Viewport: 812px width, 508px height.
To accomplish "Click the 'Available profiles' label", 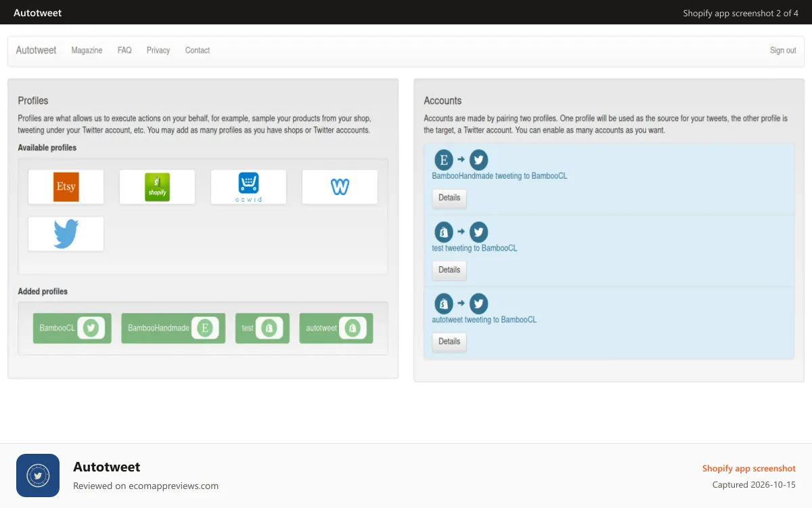I will point(47,148).
